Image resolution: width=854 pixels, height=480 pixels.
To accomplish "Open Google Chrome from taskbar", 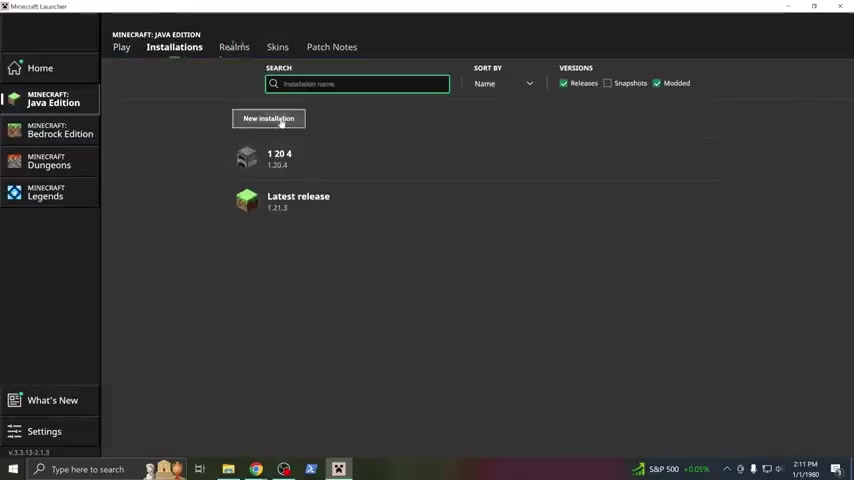I will click(x=256, y=469).
